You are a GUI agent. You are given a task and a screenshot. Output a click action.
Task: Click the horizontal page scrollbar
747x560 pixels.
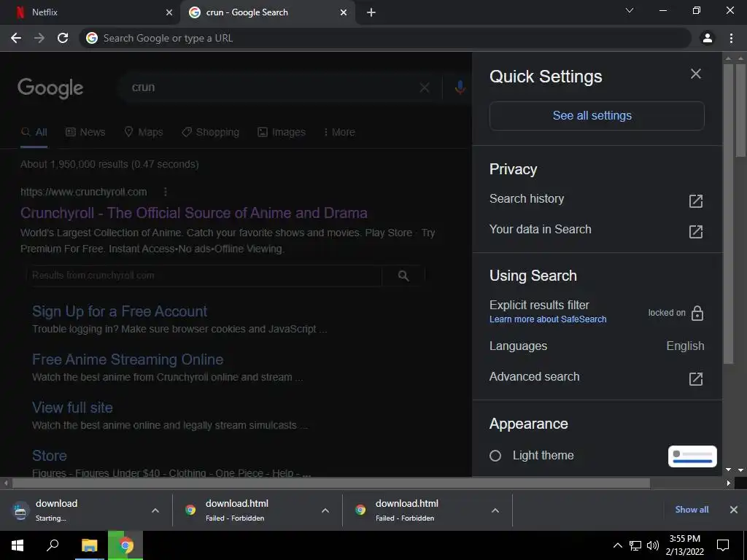(330, 483)
